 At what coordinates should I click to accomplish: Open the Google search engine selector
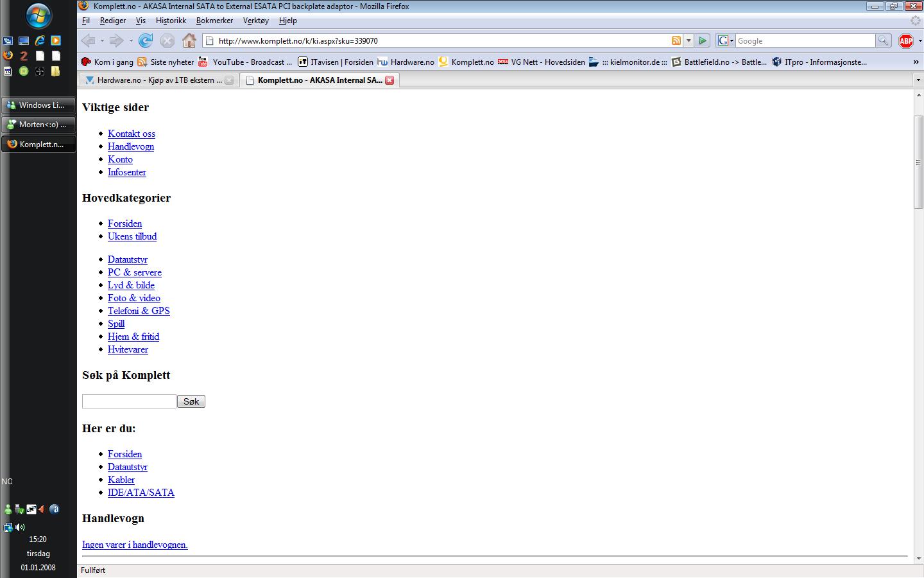coord(725,40)
